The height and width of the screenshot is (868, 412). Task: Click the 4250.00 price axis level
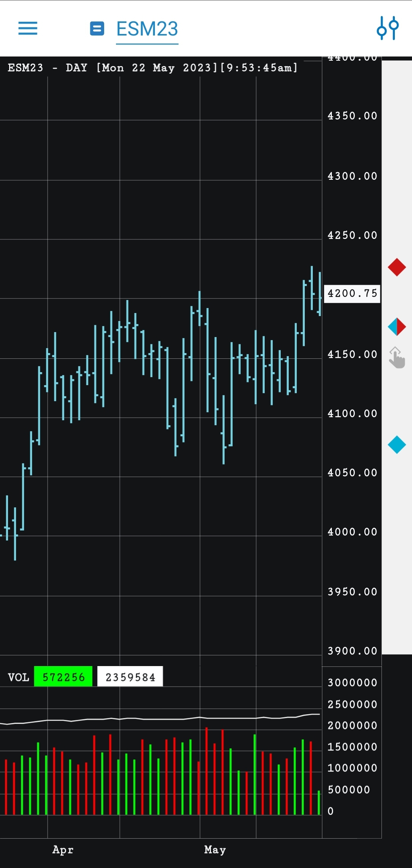pos(352,236)
